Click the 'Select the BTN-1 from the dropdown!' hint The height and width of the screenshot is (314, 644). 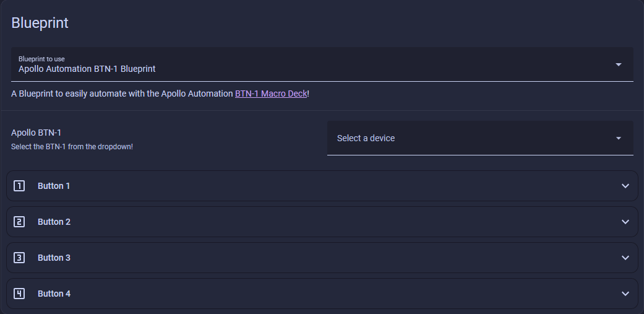72,147
